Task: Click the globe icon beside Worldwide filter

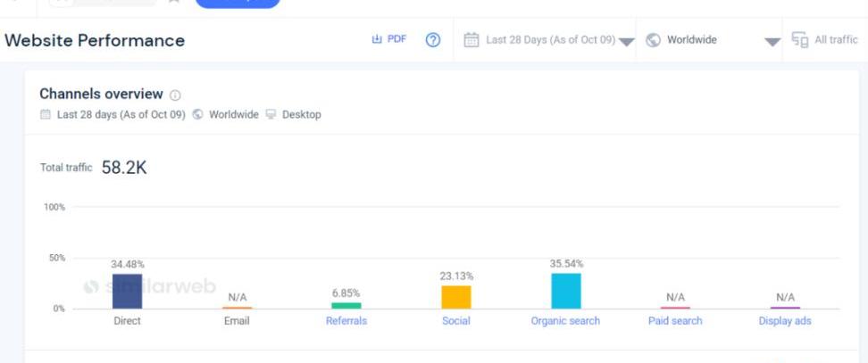Action: [x=653, y=40]
